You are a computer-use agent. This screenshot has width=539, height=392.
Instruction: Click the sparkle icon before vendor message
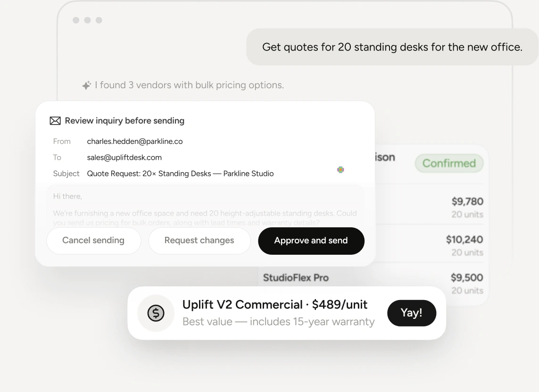point(86,85)
